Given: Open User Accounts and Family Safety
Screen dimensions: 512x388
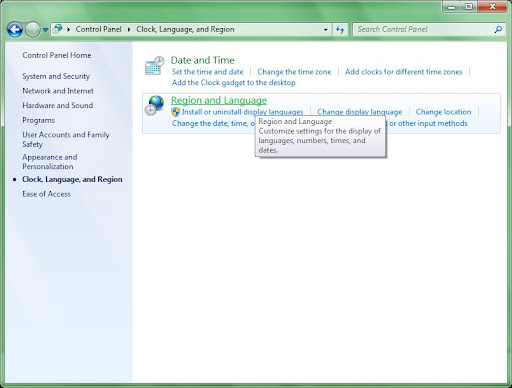Looking at the screenshot, I should (66, 139).
